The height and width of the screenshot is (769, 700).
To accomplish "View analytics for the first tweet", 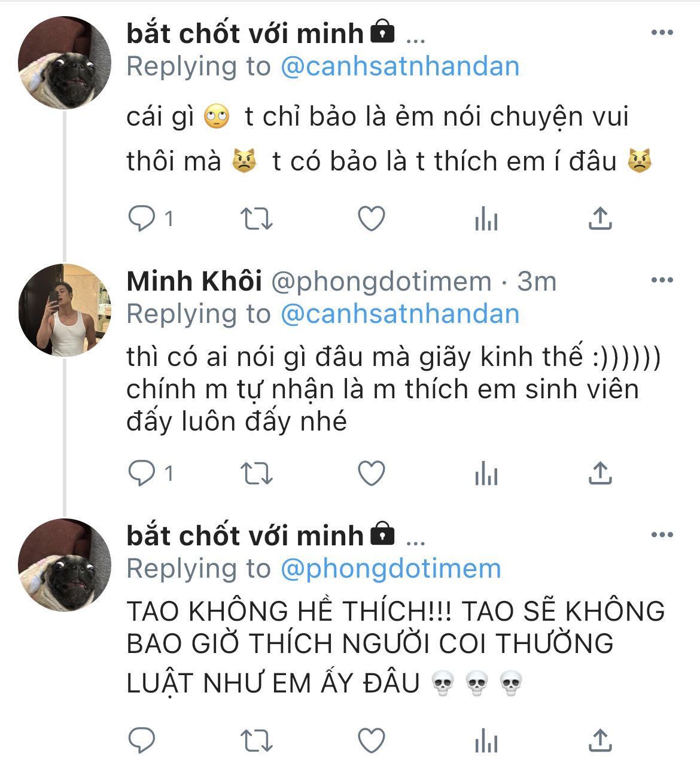I will [x=486, y=219].
